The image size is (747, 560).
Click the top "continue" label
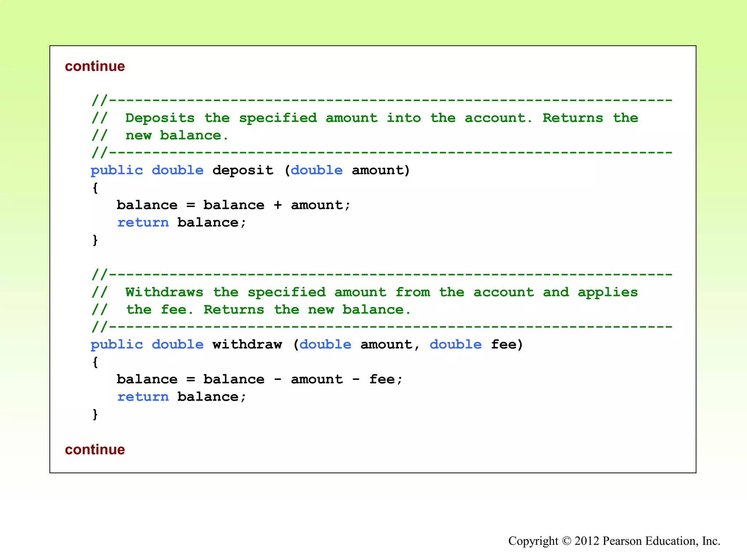(x=95, y=66)
